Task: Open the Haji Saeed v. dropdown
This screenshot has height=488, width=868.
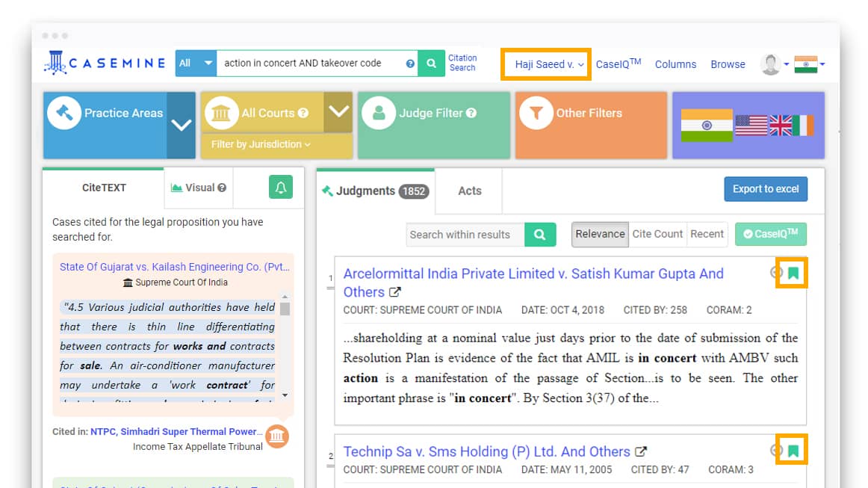Action: (x=549, y=64)
